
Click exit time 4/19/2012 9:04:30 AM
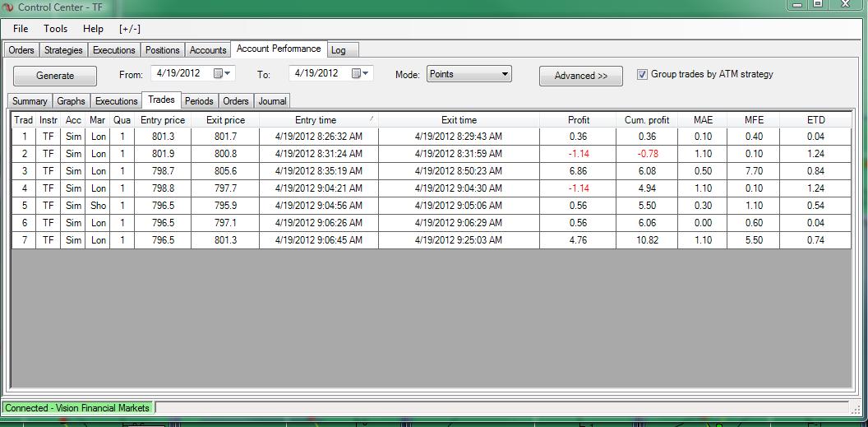coord(459,188)
